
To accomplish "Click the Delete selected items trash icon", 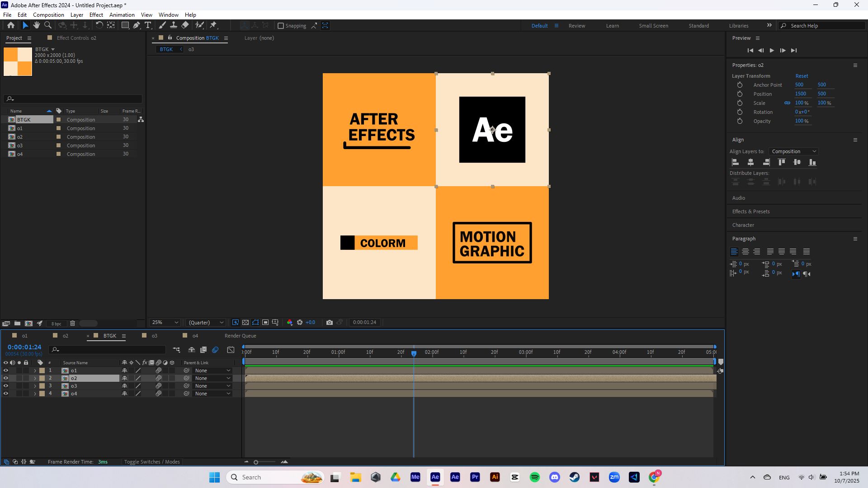I will coord(72,324).
